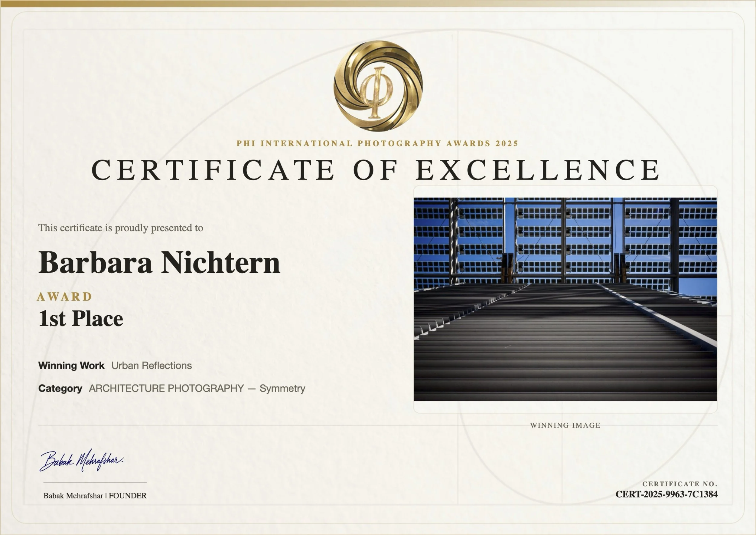Select the work title 'Urban Reflections'
This screenshot has height=535, width=756.
coord(152,365)
